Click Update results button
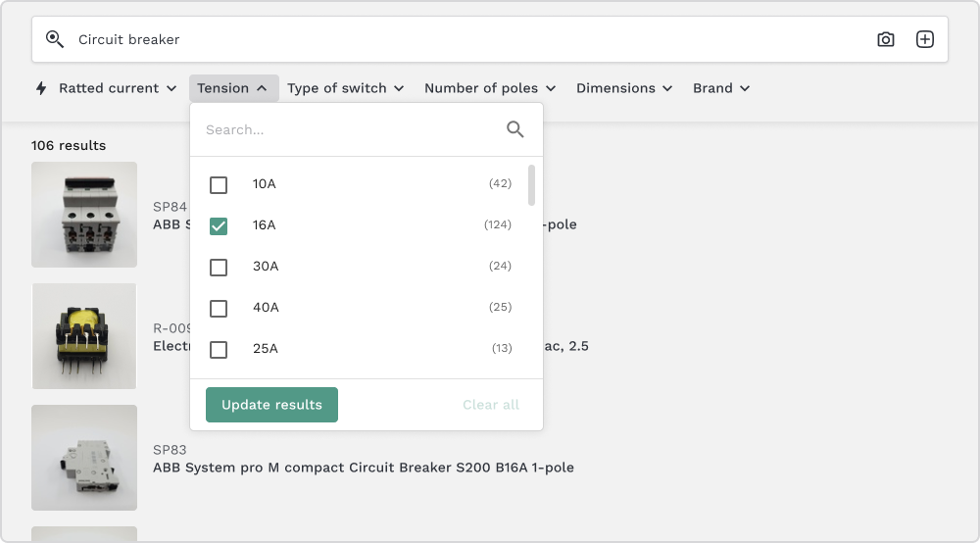This screenshot has height=543, width=980. click(x=271, y=405)
